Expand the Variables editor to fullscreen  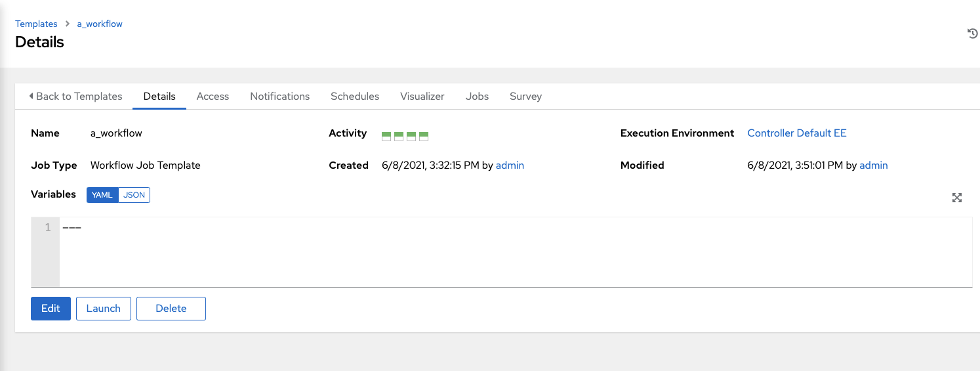957,198
